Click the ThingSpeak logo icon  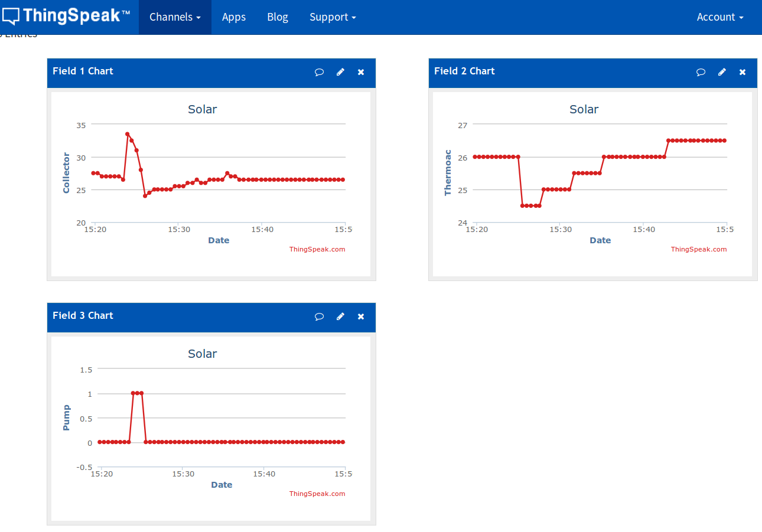pyautogui.click(x=11, y=16)
